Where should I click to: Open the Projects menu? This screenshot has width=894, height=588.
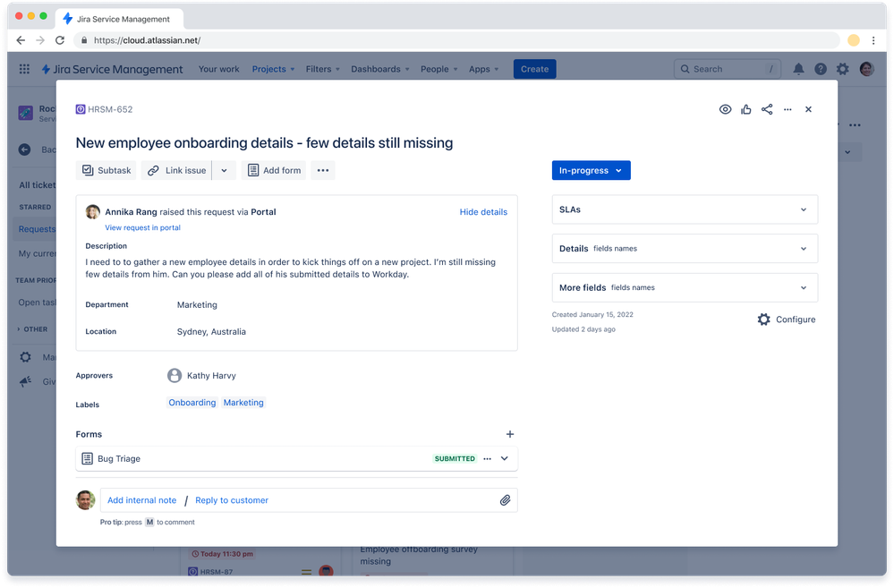pyautogui.click(x=273, y=69)
